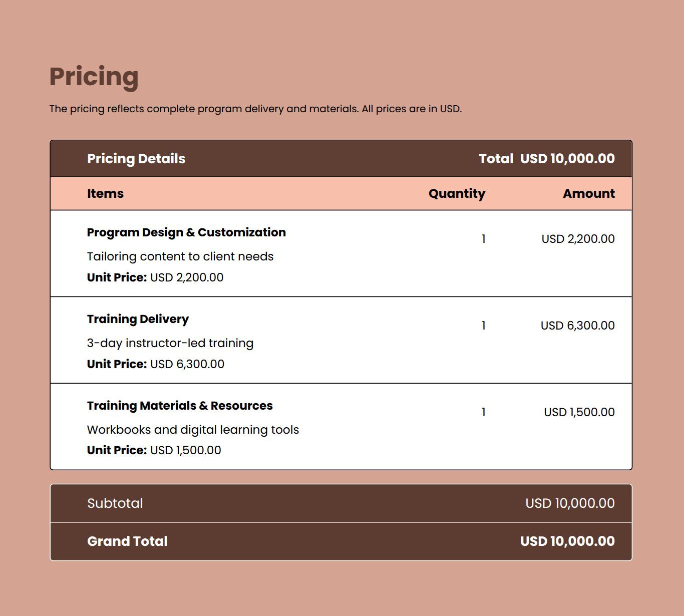Click Unit Price USD 6,300.00 line

point(156,364)
